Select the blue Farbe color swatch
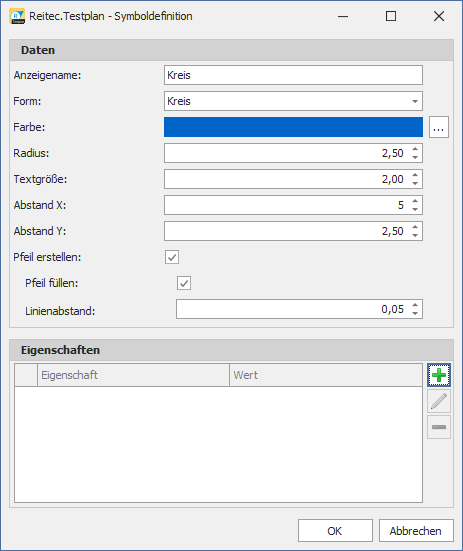Image resolution: width=463 pixels, height=551 pixels. 293,127
